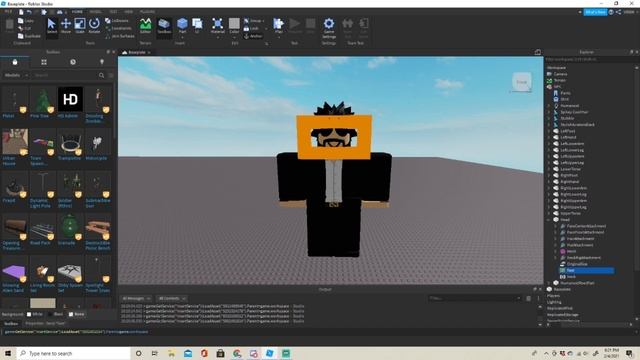Viewport: 640px width, 360px height.
Task: Open the UI insert tool
Action: pyautogui.click(x=197, y=26)
